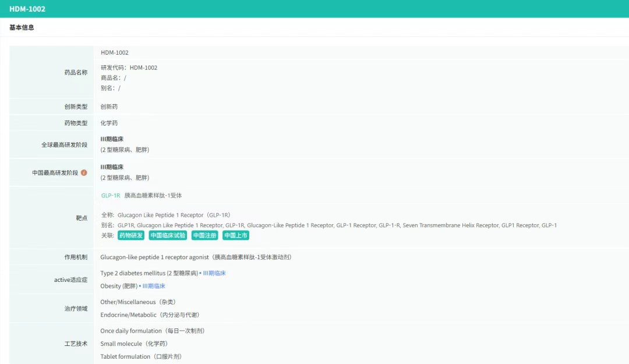Open the 中国注册 related tag
This screenshot has width=629, height=364.
click(204, 235)
